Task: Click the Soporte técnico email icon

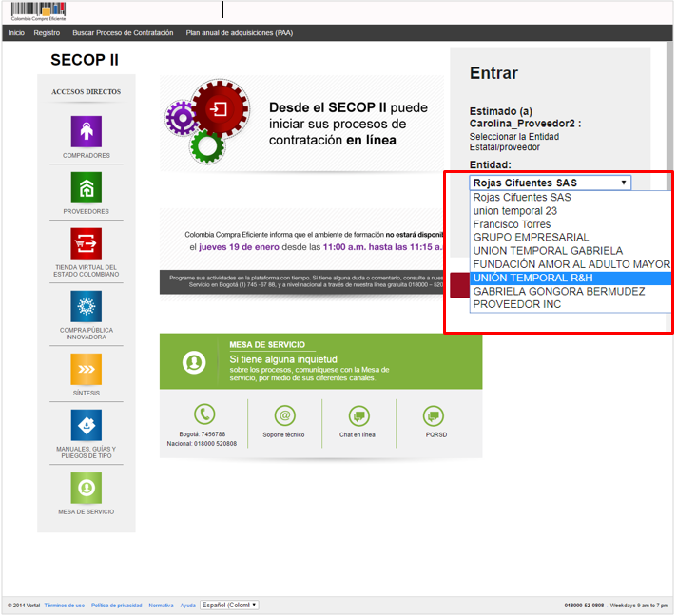Action: (x=285, y=415)
